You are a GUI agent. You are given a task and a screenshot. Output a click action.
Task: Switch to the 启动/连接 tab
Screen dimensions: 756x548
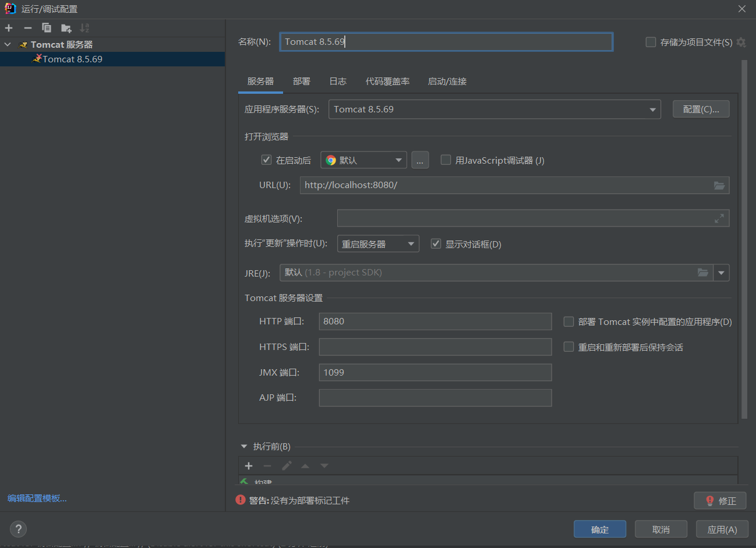(447, 82)
